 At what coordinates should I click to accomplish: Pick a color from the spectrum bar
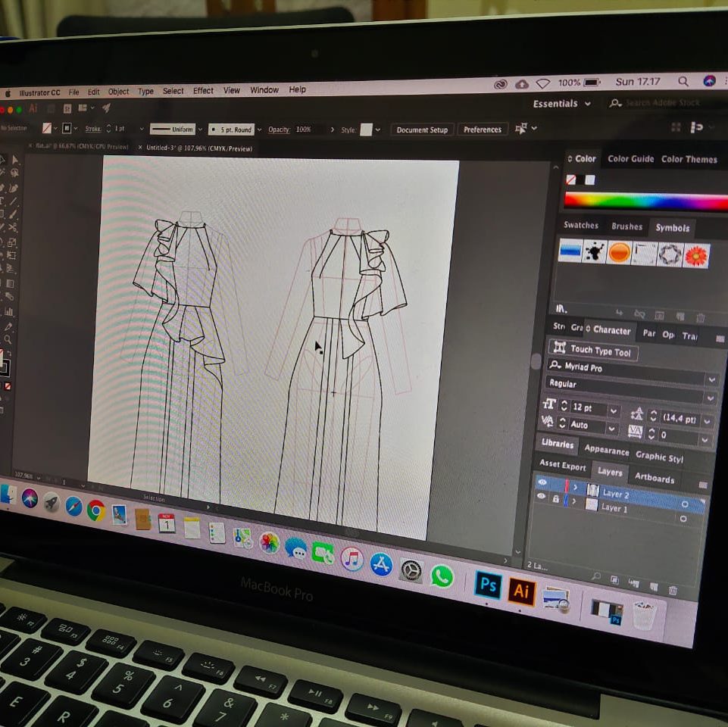click(x=644, y=201)
